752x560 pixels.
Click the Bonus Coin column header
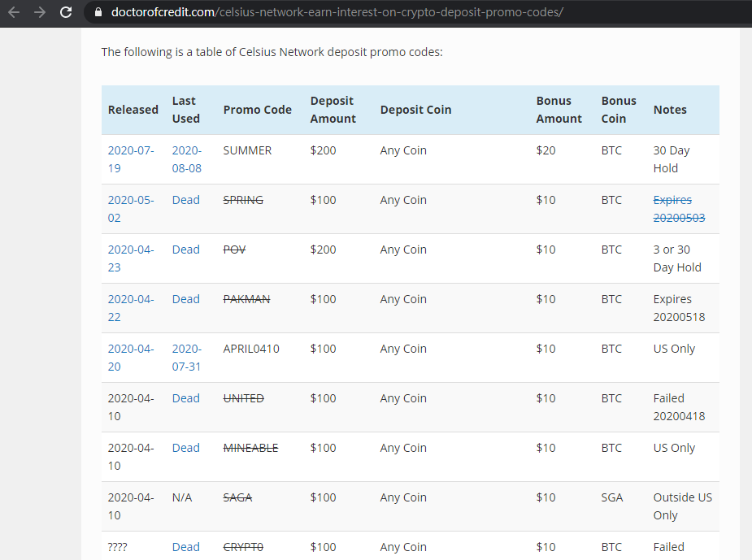619,110
